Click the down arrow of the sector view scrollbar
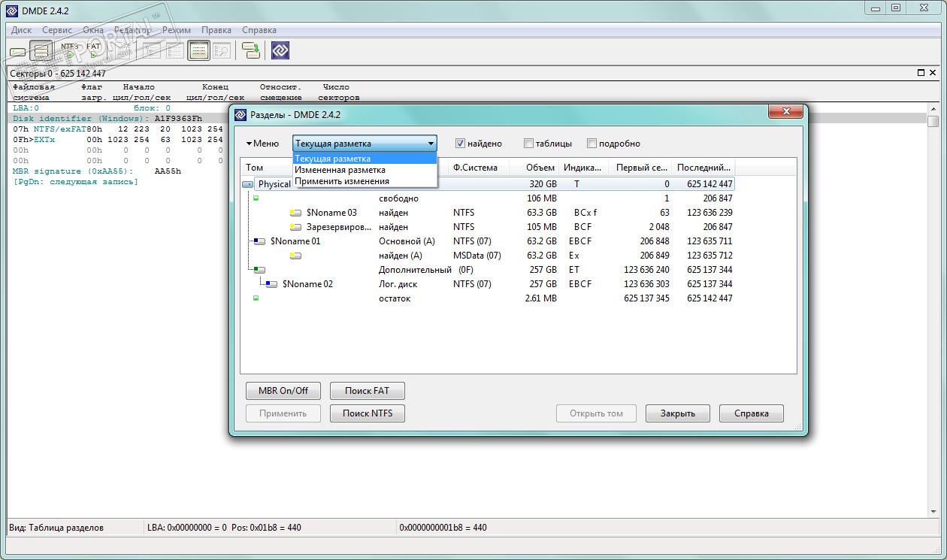Viewport: 947px width, 560px height. click(x=933, y=512)
